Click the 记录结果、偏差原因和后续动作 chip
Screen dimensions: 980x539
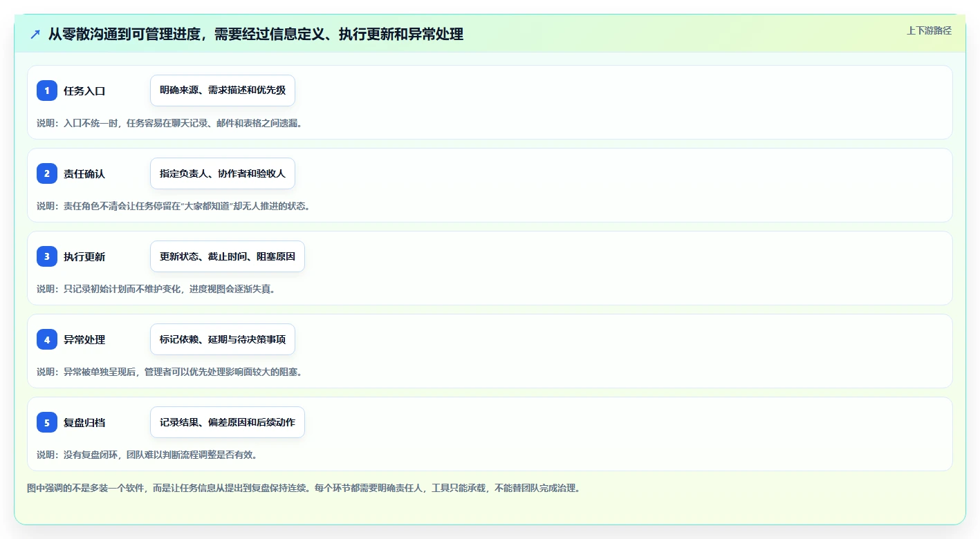[x=228, y=422]
